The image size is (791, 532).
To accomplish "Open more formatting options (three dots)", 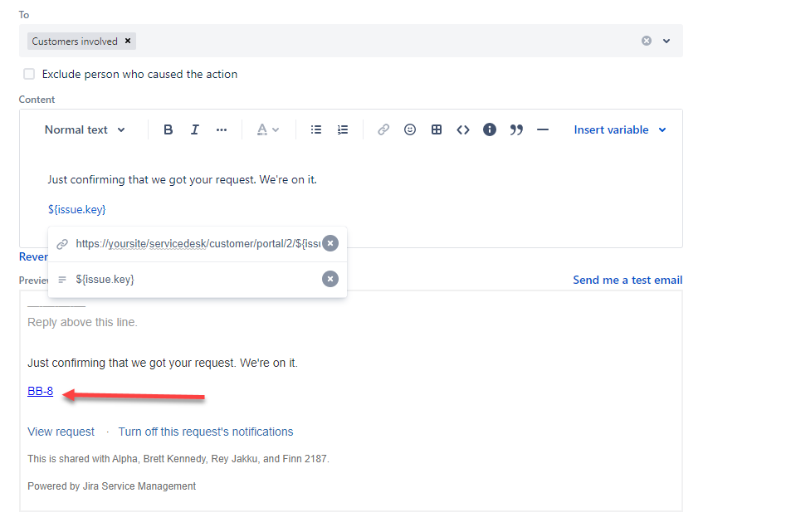I will tap(222, 130).
